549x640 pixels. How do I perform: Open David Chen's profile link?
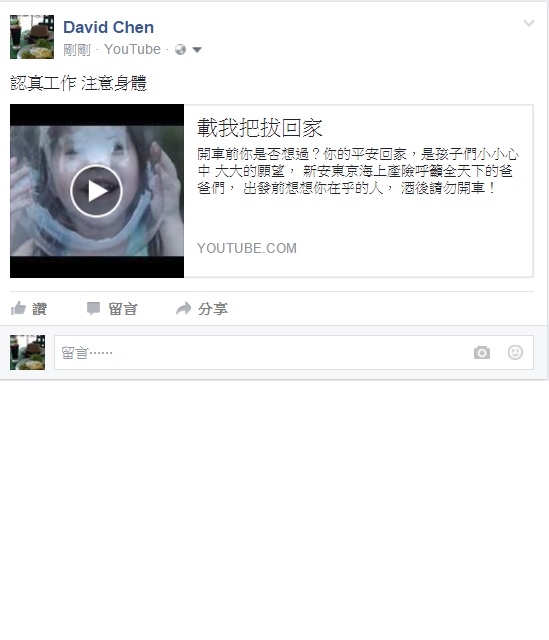pos(109,27)
